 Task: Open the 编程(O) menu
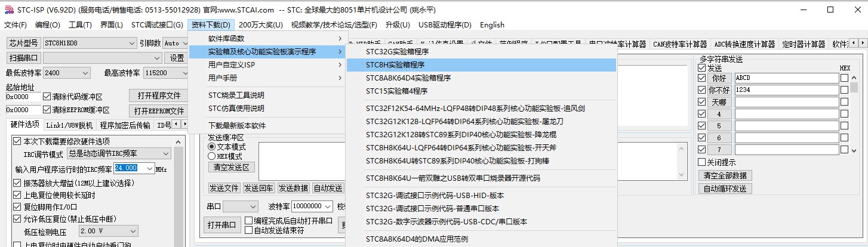(48, 25)
